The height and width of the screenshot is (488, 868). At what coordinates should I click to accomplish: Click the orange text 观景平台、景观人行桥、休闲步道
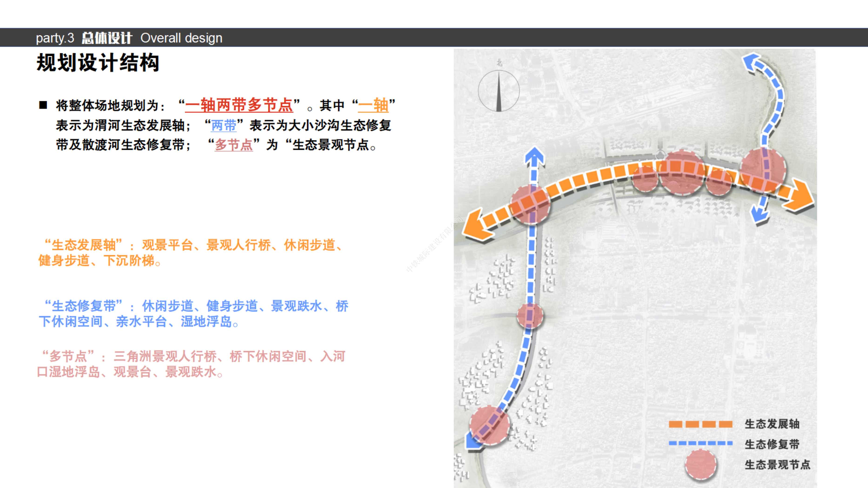click(239, 245)
